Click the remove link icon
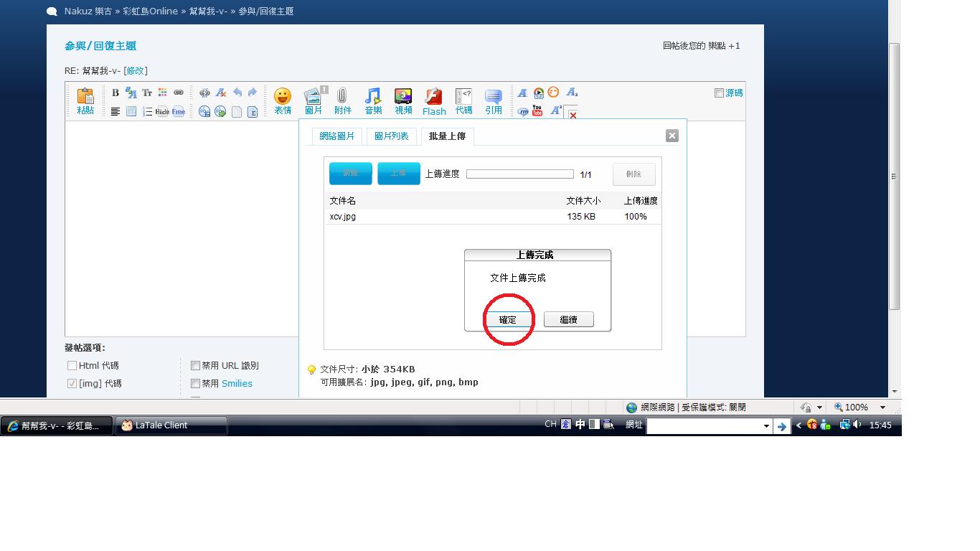 pos(204,93)
